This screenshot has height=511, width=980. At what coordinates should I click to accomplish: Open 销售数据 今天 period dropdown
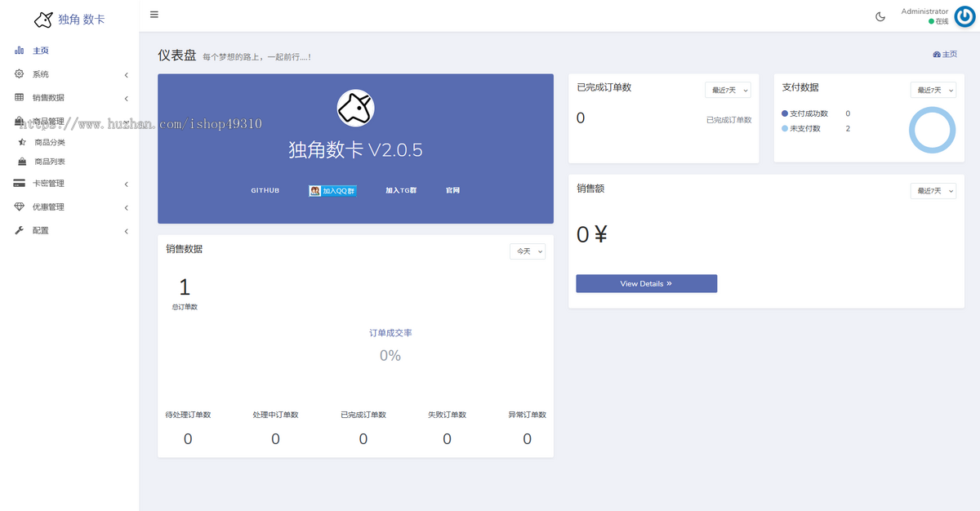tap(528, 251)
